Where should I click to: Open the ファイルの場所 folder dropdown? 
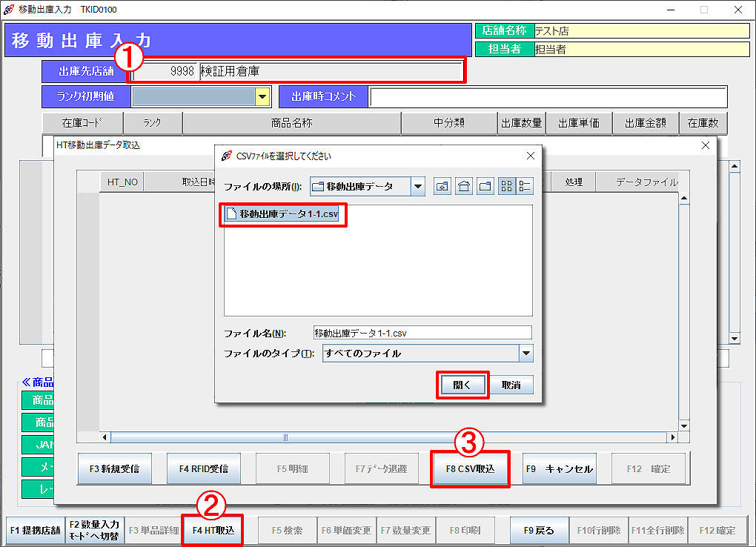click(x=418, y=186)
